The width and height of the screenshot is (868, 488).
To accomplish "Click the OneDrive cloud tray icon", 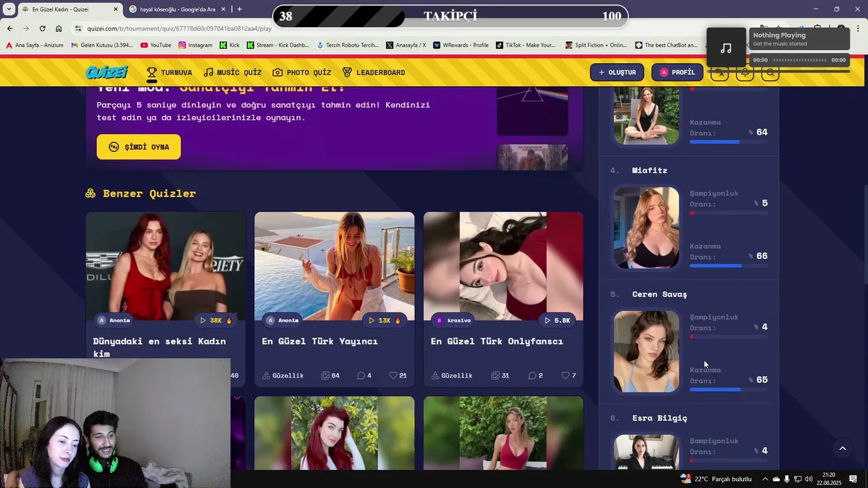I will tap(776, 479).
